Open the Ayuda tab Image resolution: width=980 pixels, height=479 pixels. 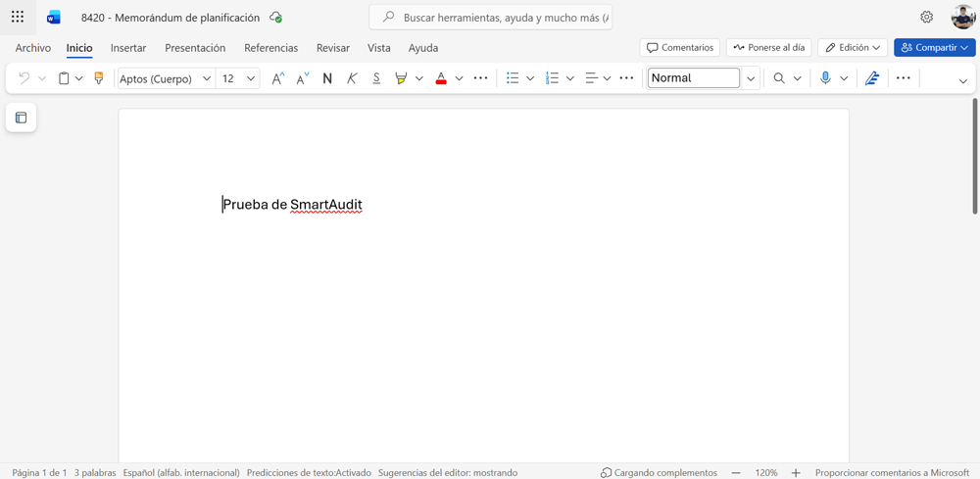423,48
